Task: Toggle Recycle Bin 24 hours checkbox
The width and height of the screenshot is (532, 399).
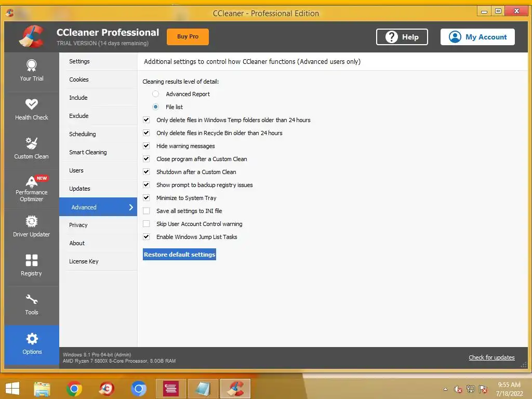Action: pyautogui.click(x=146, y=133)
